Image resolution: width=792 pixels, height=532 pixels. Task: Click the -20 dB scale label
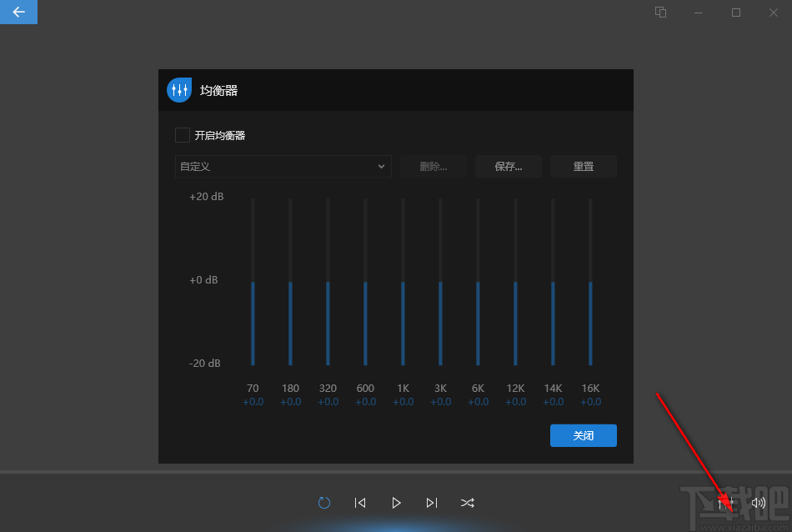pyautogui.click(x=204, y=364)
